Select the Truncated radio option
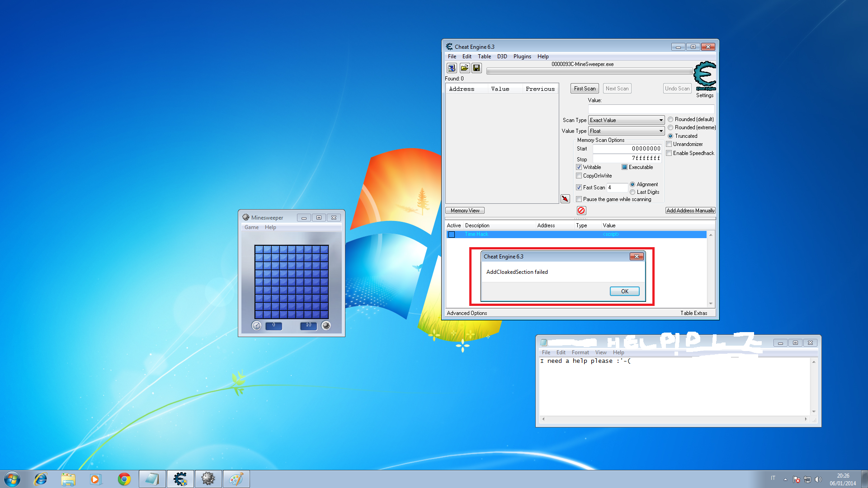The image size is (868, 488). [670, 136]
